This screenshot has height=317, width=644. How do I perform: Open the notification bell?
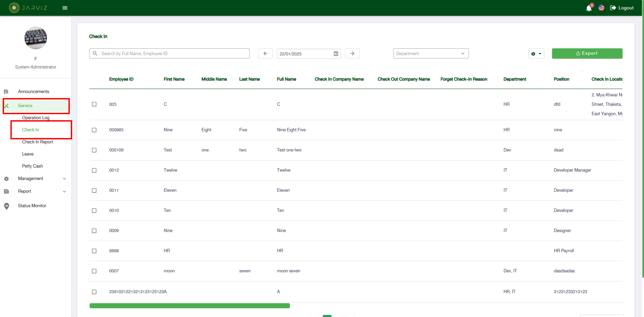point(589,8)
